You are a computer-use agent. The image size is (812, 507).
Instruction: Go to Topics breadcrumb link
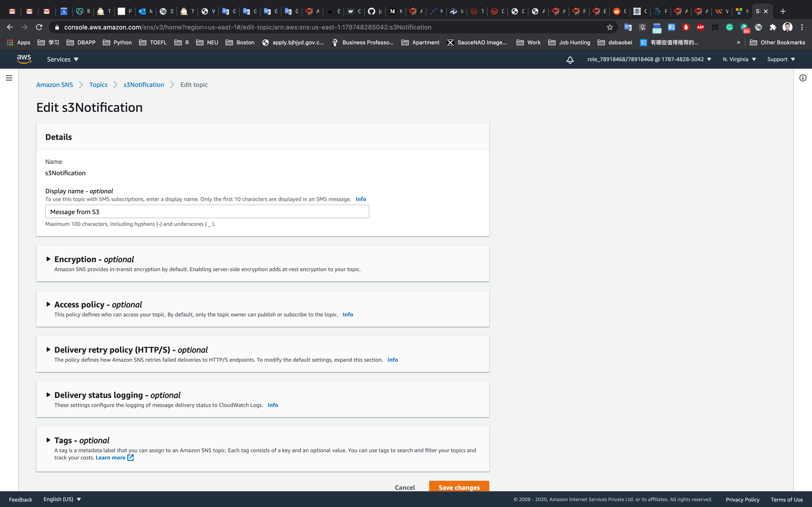98,85
